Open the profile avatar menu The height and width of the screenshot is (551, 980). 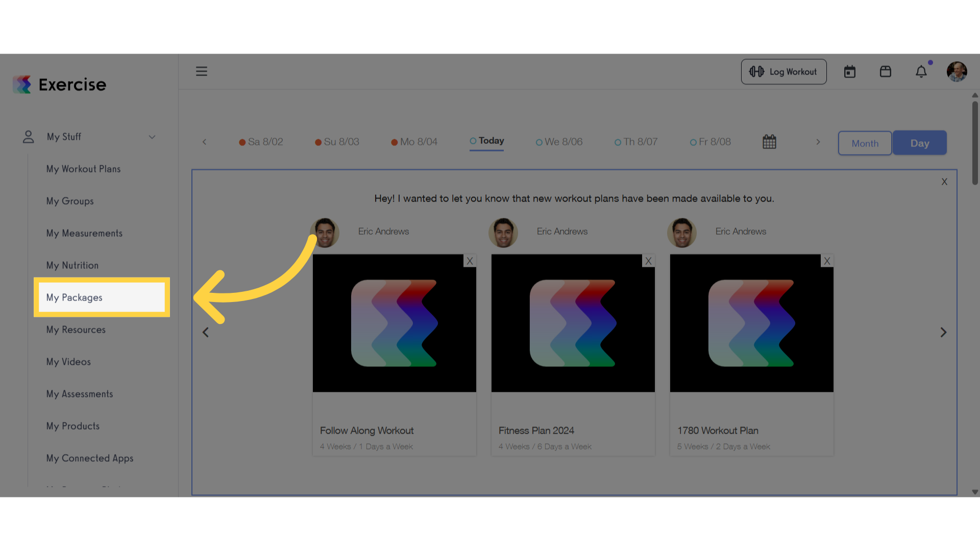click(957, 72)
